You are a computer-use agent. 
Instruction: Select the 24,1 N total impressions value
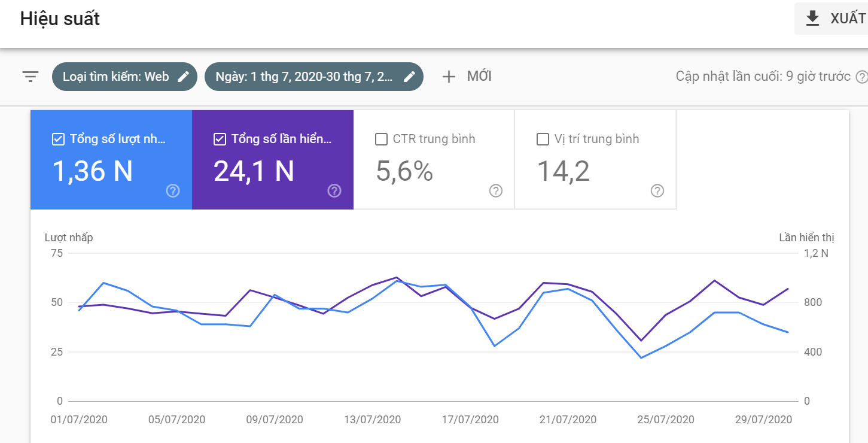[x=254, y=172]
